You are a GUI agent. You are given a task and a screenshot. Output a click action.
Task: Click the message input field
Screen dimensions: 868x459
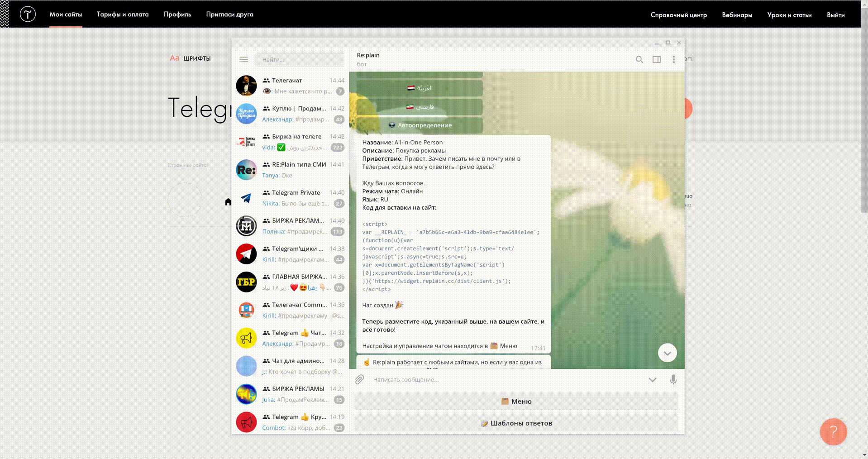click(507, 379)
